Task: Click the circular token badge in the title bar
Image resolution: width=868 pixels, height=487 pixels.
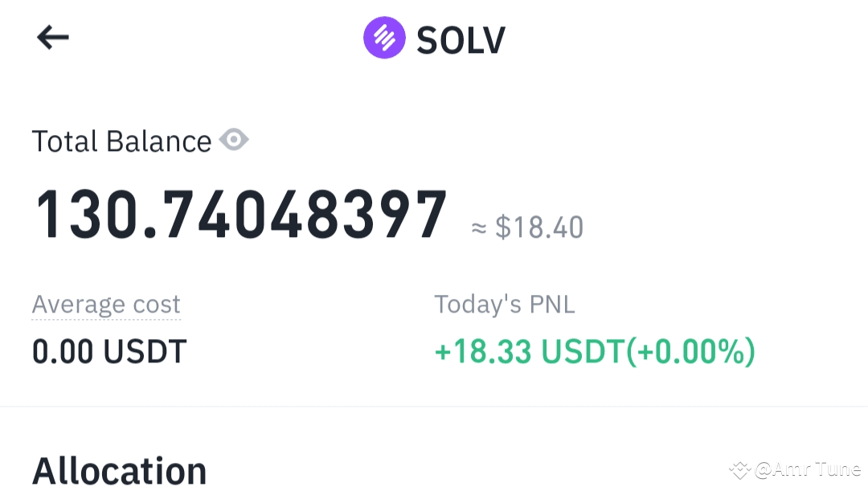Action: [x=384, y=37]
